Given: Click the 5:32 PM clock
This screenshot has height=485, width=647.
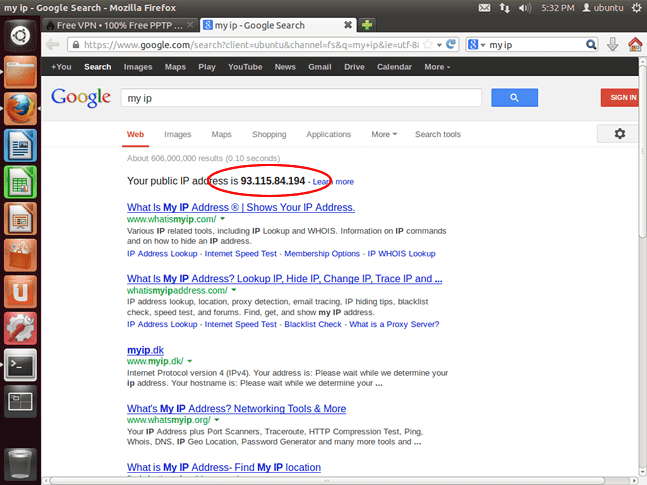Looking at the screenshot, I should click(x=558, y=8).
